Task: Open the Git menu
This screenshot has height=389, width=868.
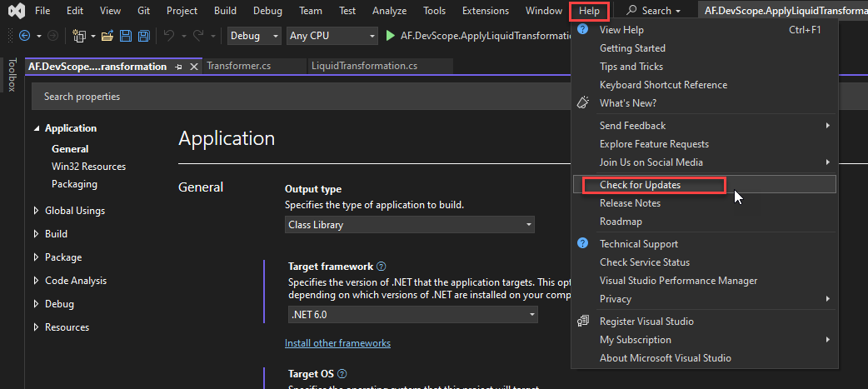Action: [x=143, y=11]
